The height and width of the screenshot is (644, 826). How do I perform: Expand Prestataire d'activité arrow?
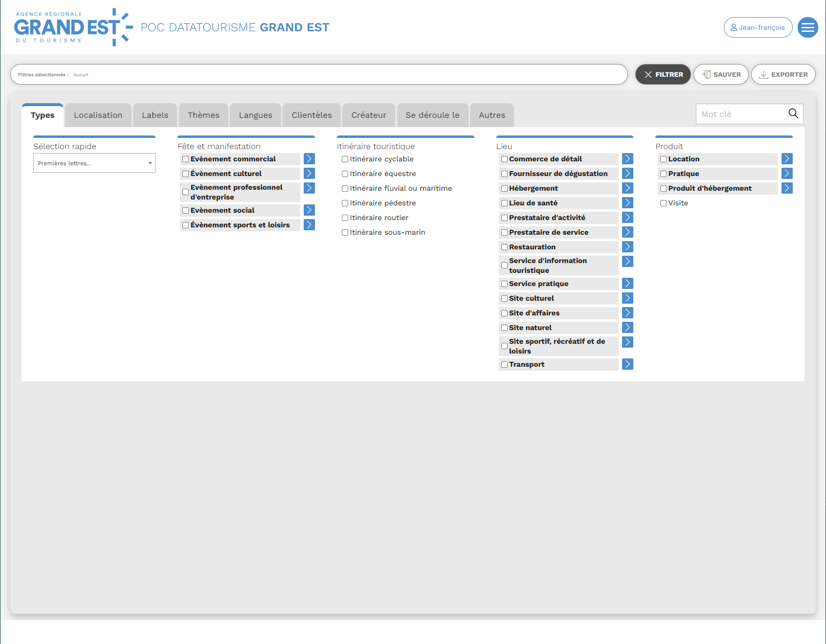[x=627, y=218]
